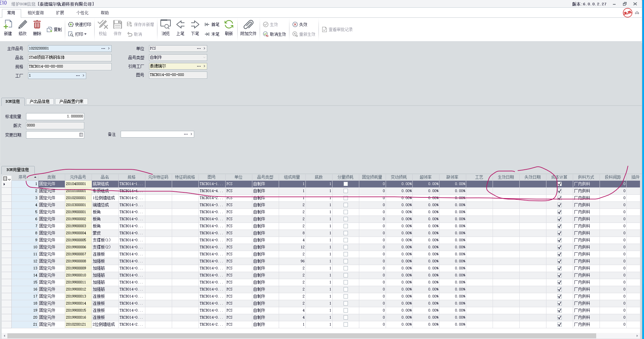The height and width of the screenshot is (339, 644).
Task: Toggle 成本计算 checkbox for 端墙总成 row
Action: tap(559, 205)
